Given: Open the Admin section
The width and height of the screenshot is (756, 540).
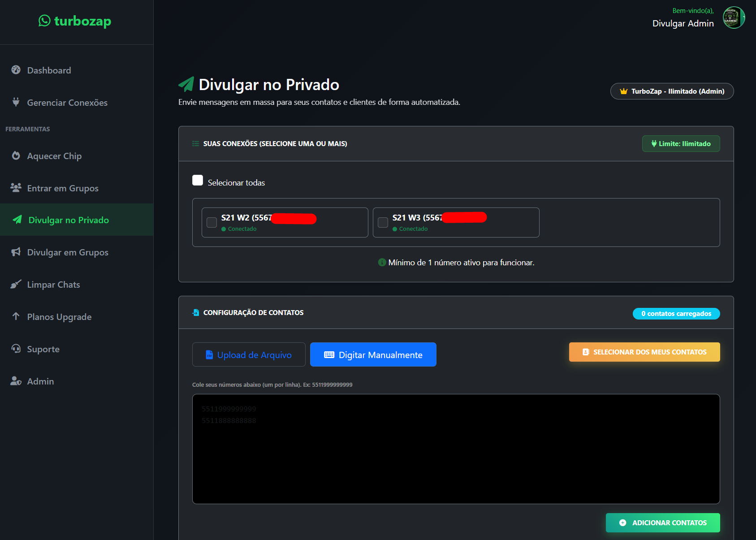Looking at the screenshot, I should [77, 381].
